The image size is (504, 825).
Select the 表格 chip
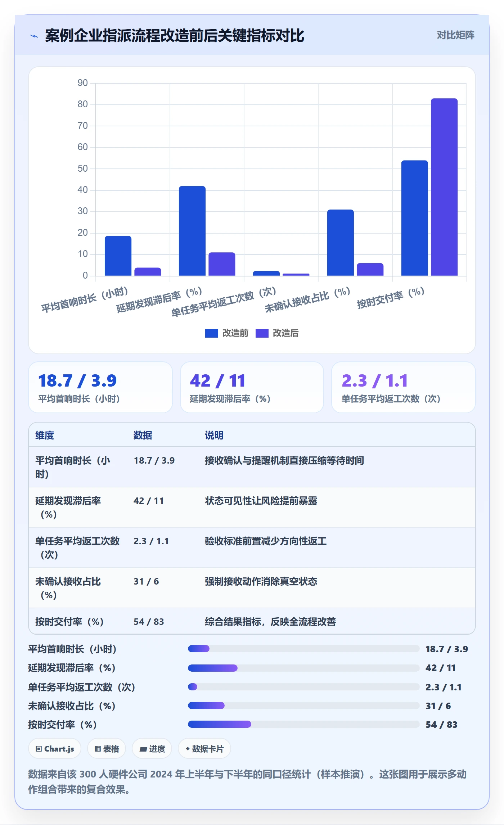click(107, 749)
